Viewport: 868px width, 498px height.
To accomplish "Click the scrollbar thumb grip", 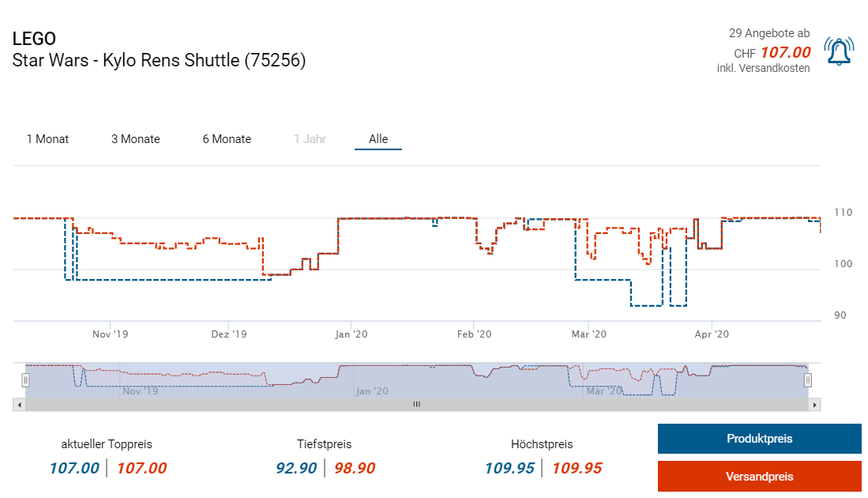I will 416,405.
